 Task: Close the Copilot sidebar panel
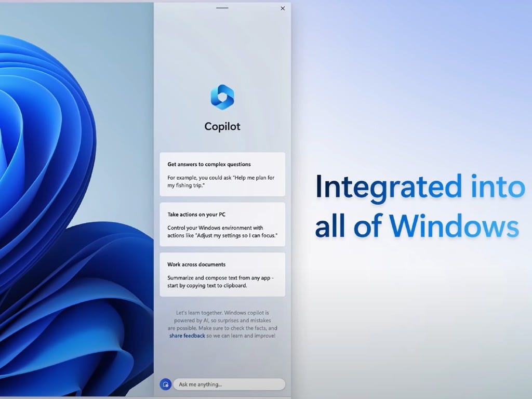point(282,8)
